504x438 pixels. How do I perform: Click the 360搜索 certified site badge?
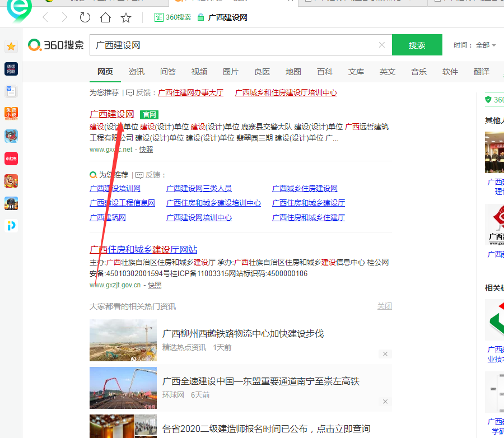point(173,17)
